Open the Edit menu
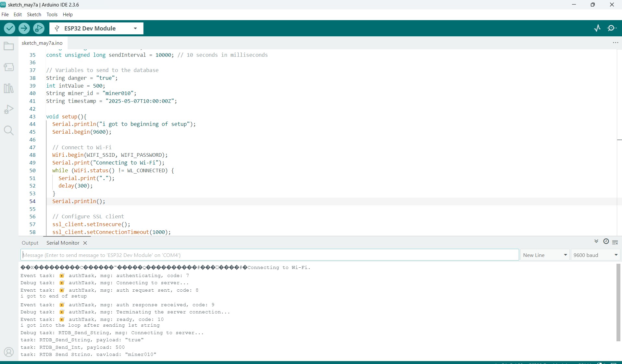This screenshot has height=364, width=622. 18,15
